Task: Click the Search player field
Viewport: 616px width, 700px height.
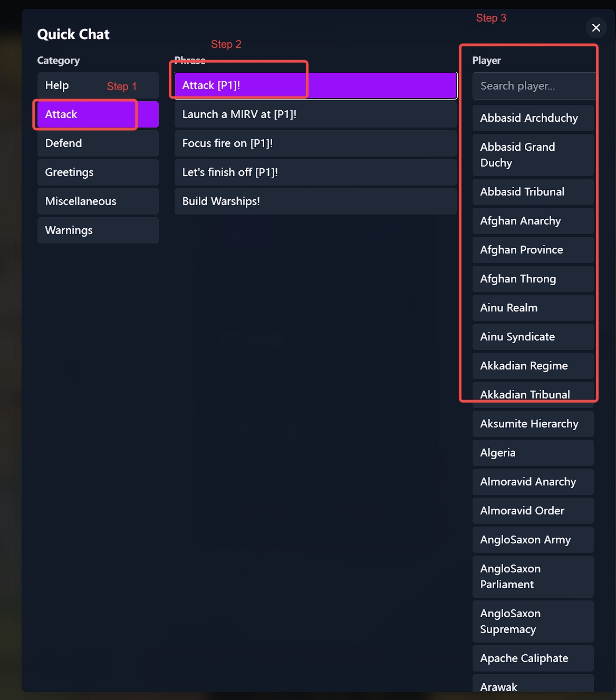Action: click(x=533, y=85)
